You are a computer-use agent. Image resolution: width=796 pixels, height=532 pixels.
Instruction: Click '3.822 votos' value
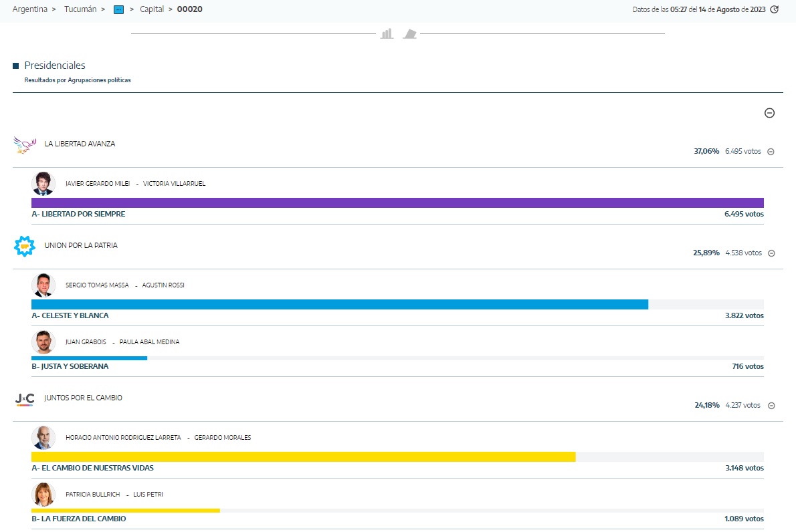point(744,315)
